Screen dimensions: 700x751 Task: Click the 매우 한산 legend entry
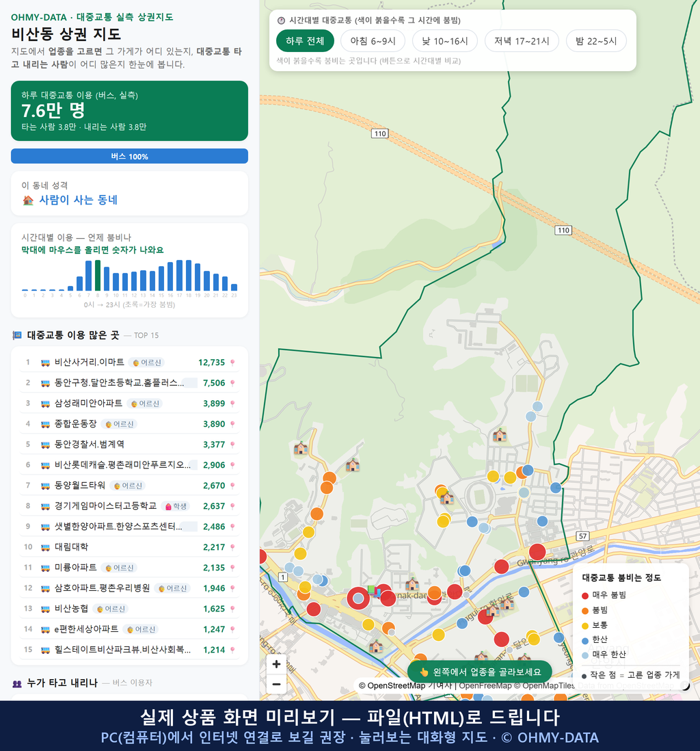point(604,655)
